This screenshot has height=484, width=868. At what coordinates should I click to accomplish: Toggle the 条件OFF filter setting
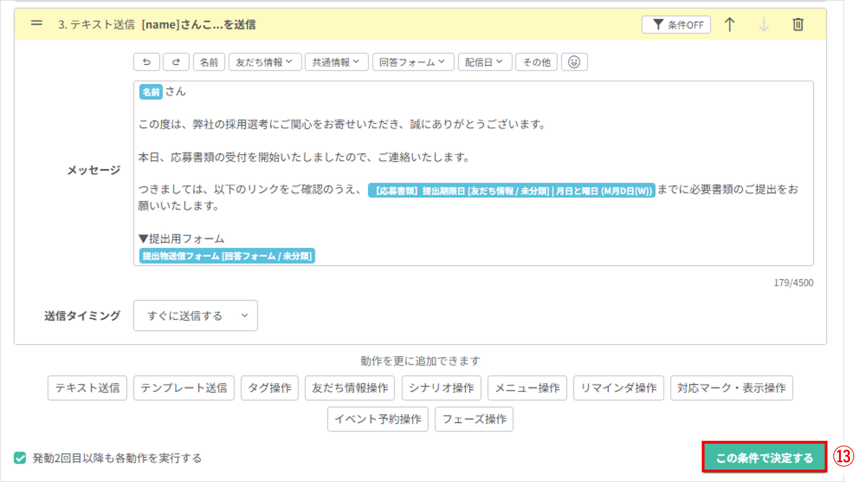click(x=676, y=24)
